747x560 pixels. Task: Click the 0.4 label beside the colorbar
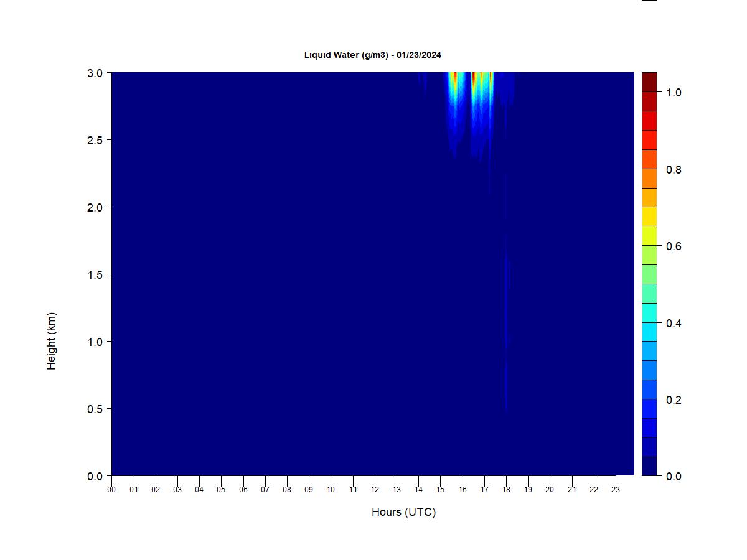tap(674, 323)
